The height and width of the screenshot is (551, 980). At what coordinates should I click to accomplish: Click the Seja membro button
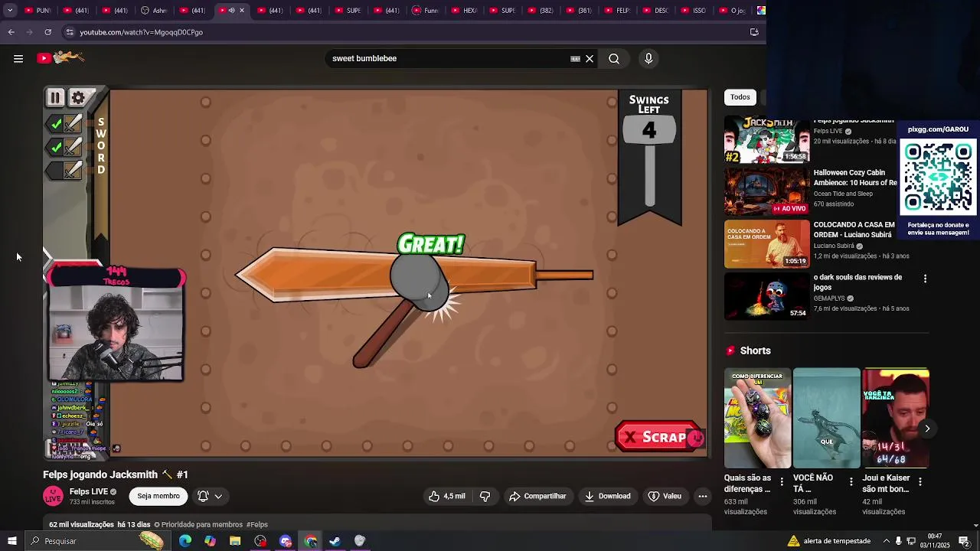click(158, 496)
